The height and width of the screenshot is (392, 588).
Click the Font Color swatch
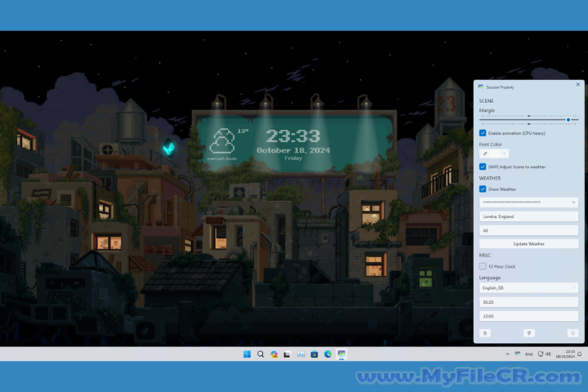[x=495, y=154]
